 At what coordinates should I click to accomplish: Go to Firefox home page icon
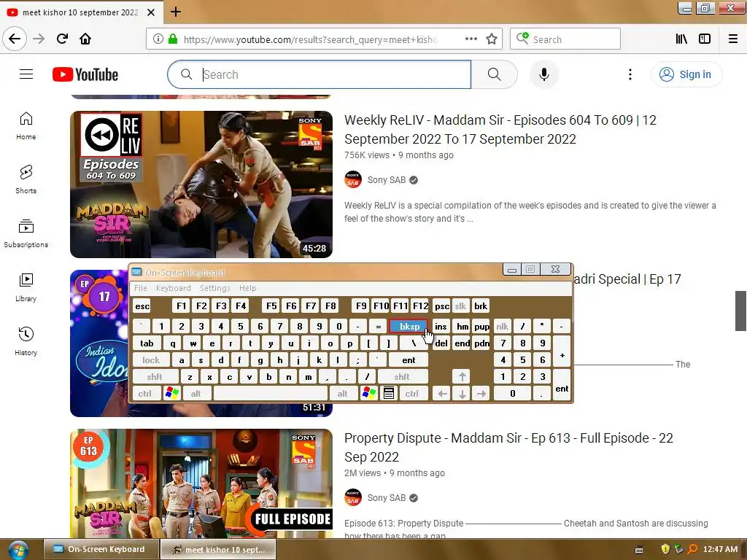[x=85, y=39]
